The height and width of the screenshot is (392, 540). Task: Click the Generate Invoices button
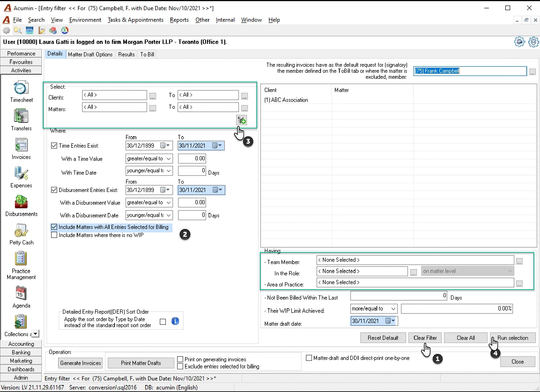pyautogui.click(x=80, y=363)
